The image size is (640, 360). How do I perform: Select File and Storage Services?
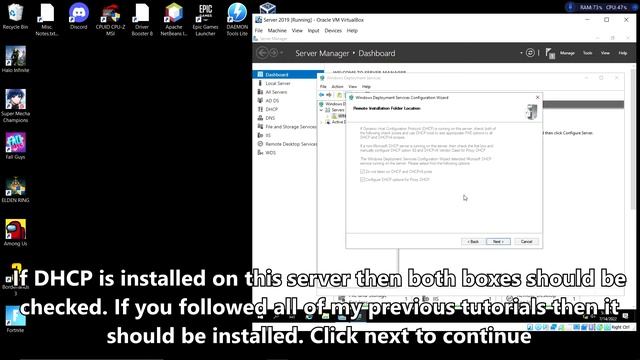click(288, 127)
